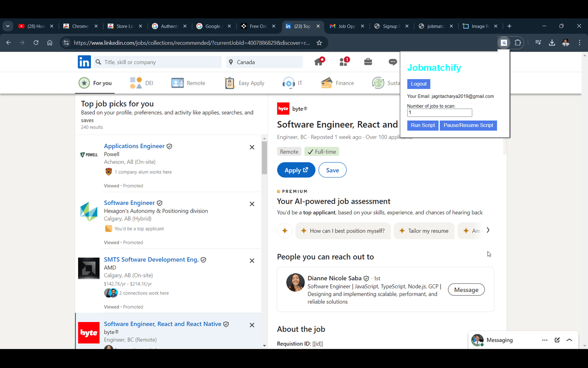
Task: Open messaging options three dots
Action: click(545, 340)
